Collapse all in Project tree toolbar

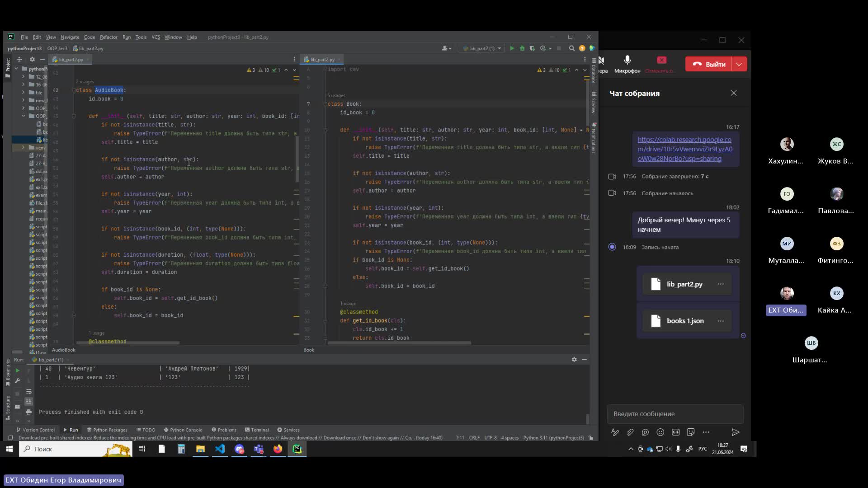point(19,59)
